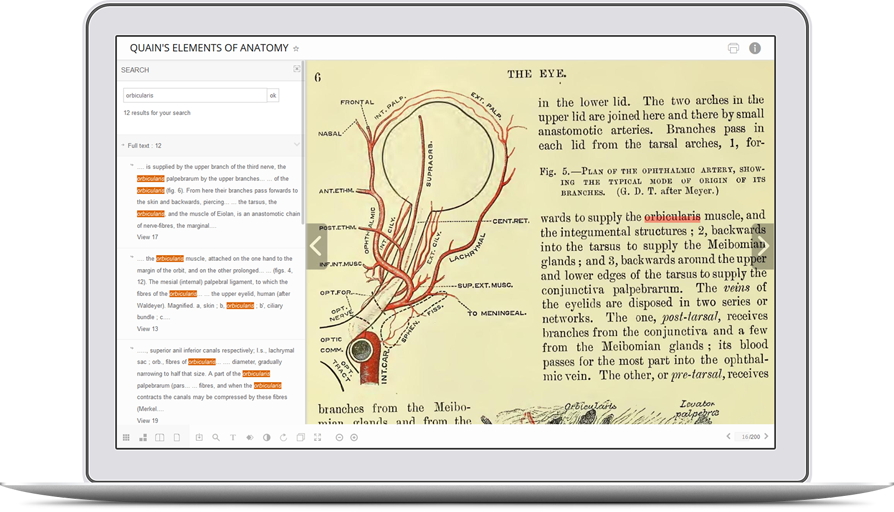Zoom in with the plus circle
Viewport: 894px width, 512px height.
pyautogui.click(x=354, y=437)
